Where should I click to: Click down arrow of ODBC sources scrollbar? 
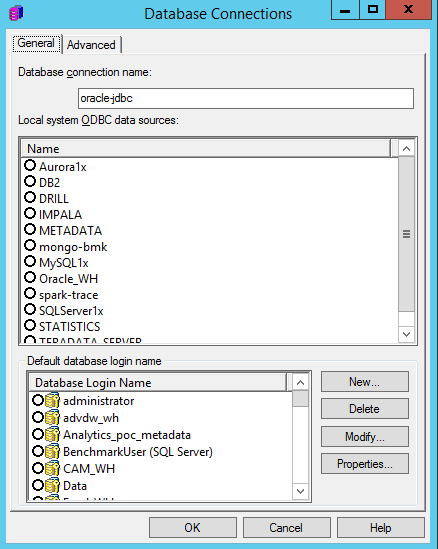[406, 334]
